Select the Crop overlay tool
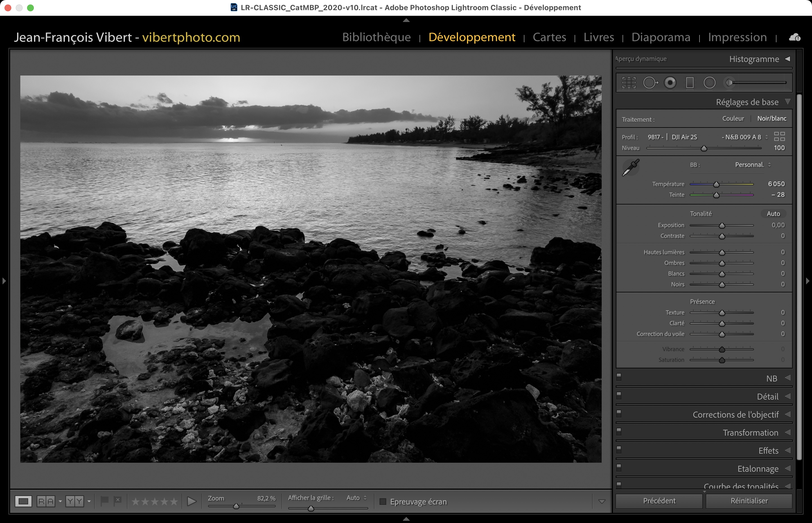 coord(628,83)
